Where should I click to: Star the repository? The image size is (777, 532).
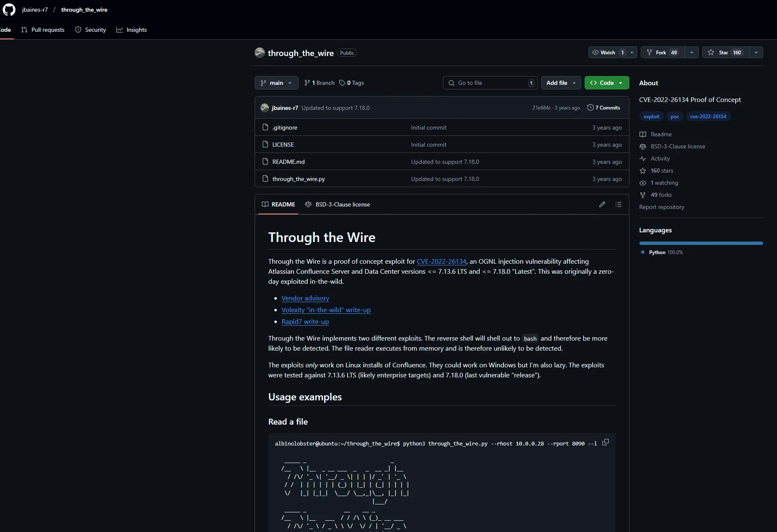coord(726,52)
